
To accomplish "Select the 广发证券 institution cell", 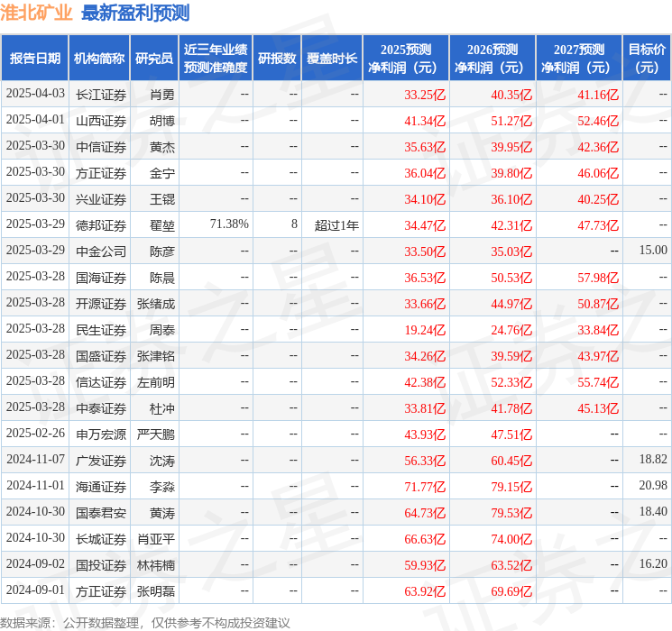I will 101,461.
